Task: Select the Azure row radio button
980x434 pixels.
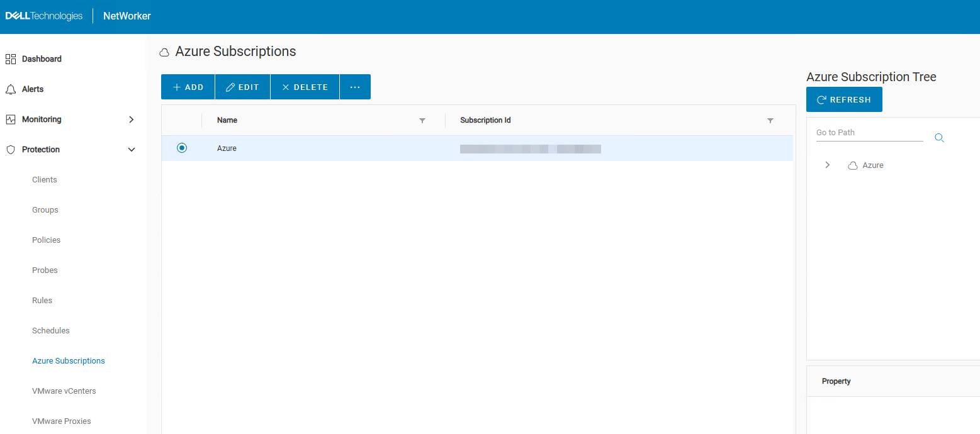Action: pos(182,148)
